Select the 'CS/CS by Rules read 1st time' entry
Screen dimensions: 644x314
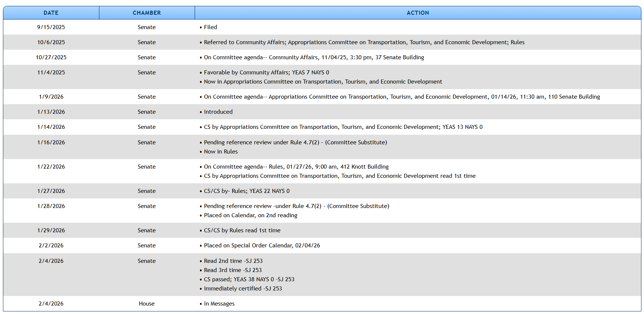tap(242, 230)
